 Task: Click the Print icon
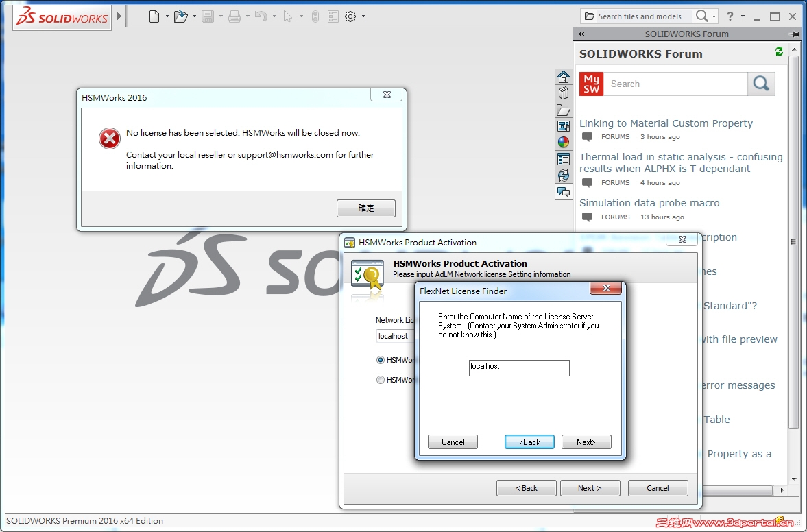pyautogui.click(x=234, y=16)
